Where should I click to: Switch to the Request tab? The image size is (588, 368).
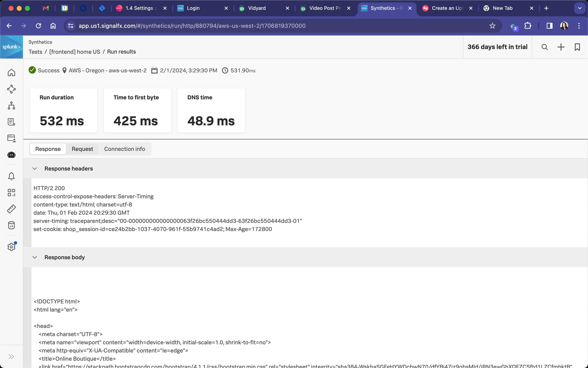[82, 149]
